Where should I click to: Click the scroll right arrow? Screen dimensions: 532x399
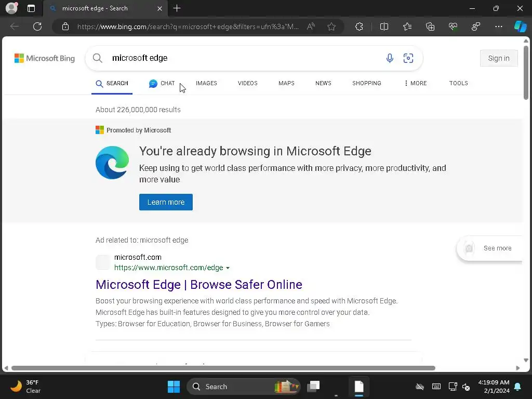[518, 368]
